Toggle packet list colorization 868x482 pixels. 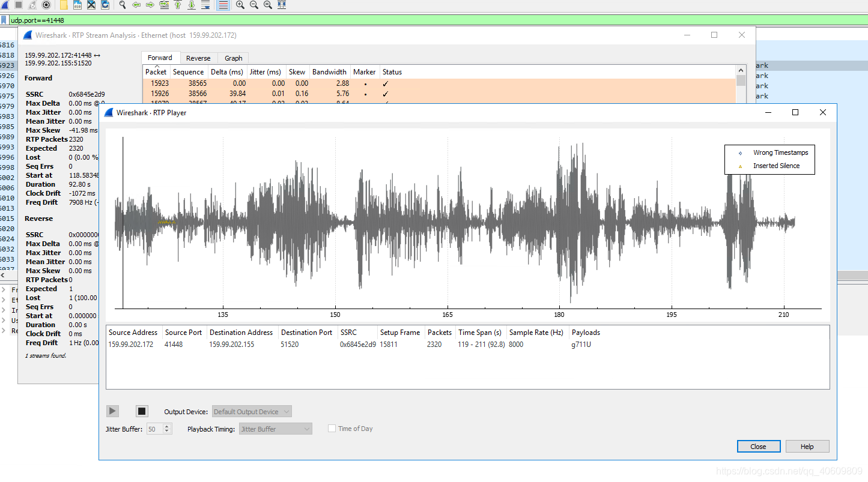coord(223,5)
